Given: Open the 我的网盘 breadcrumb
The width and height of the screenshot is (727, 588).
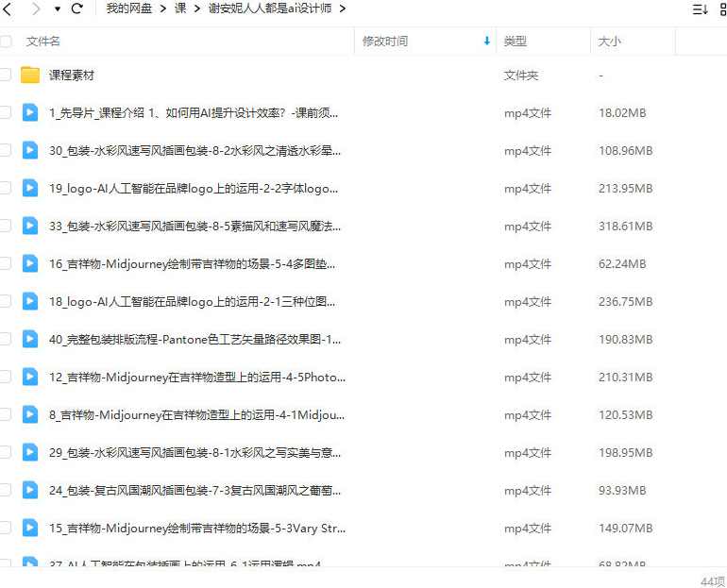Looking at the screenshot, I should 129,8.
